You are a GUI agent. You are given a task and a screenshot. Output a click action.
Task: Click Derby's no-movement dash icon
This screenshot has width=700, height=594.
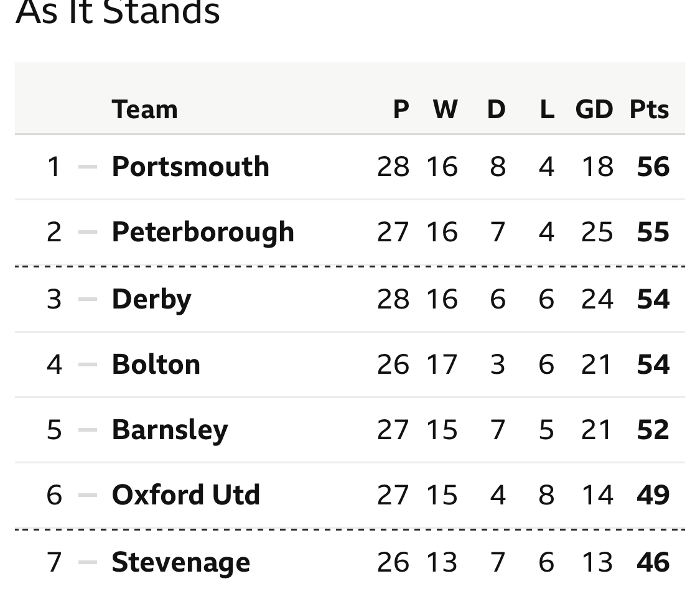[x=88, y=299]
